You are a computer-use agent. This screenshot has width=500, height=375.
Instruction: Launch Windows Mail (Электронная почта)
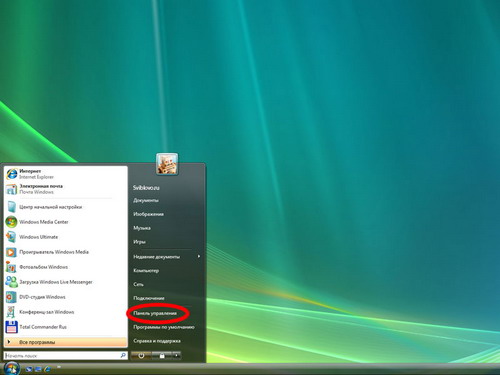pos(66,189)
